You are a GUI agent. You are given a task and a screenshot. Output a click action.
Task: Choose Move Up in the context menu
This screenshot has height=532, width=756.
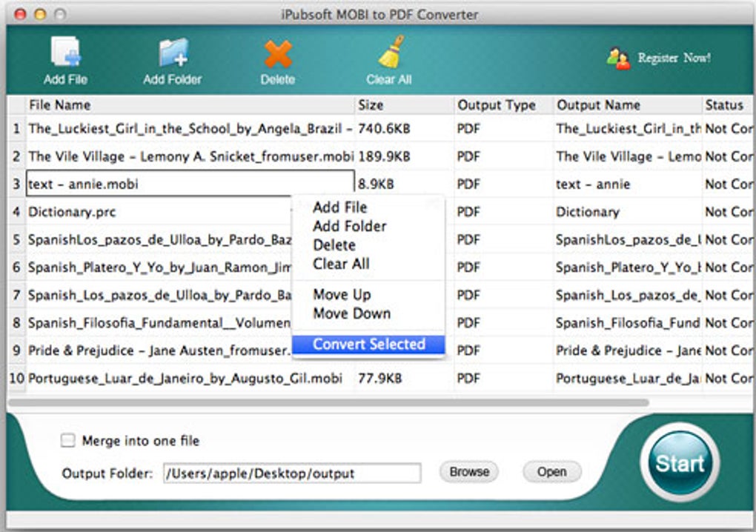point(342,294)
